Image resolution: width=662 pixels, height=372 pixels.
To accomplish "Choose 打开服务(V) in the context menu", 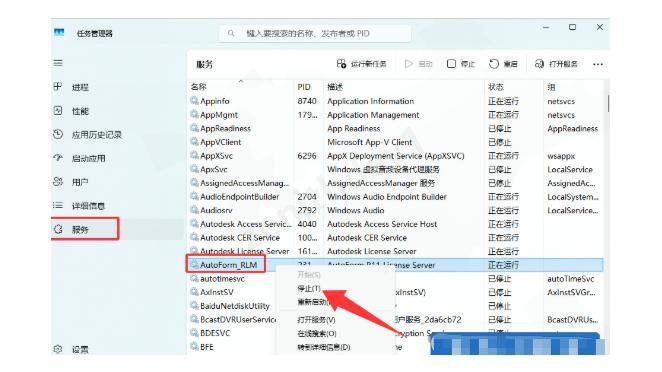I will (316, 320).
